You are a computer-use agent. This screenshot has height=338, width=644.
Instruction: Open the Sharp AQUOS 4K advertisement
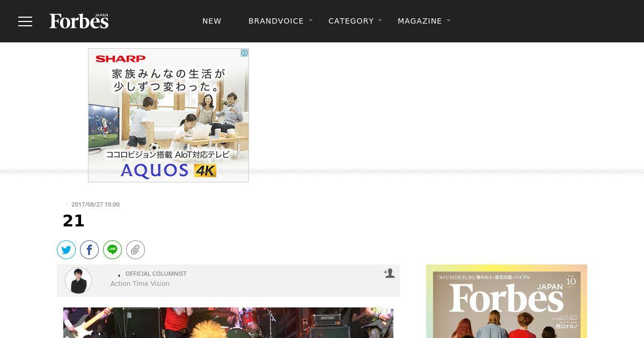pyautogui.click(x=169, y=115)
